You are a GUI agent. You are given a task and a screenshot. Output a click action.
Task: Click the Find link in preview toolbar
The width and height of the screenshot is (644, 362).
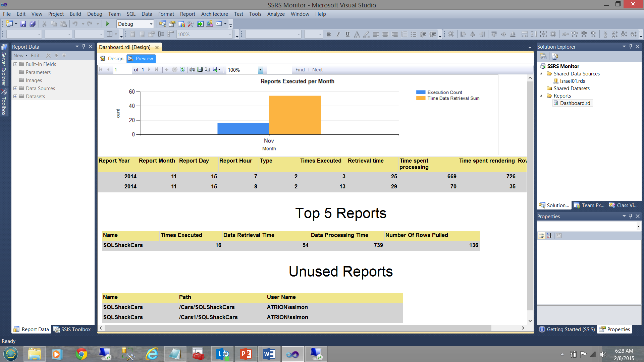(x=300, y=69)
